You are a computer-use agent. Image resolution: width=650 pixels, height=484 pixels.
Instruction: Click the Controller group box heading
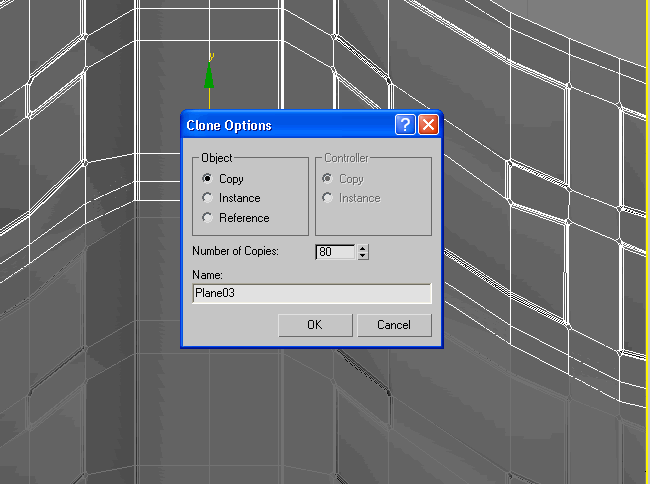tap(346, 158)
